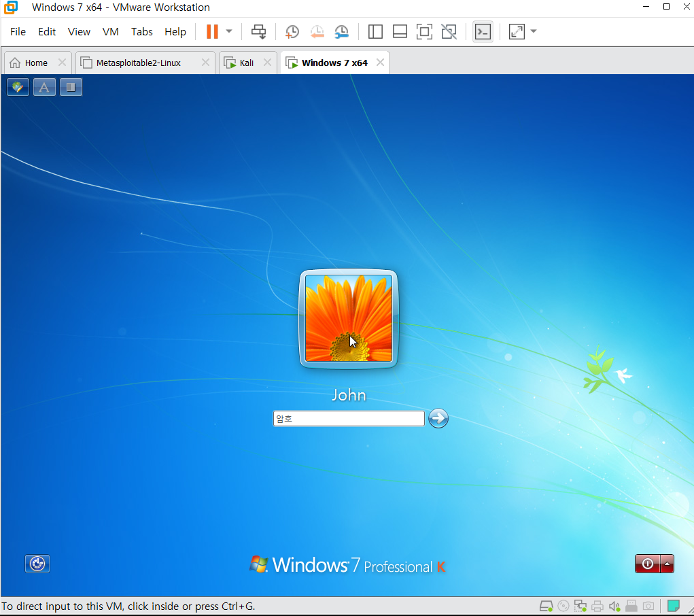Open Ease of Access on the login screen
The width and height of the screenshot is (694, 616).
tap(37, 564)
